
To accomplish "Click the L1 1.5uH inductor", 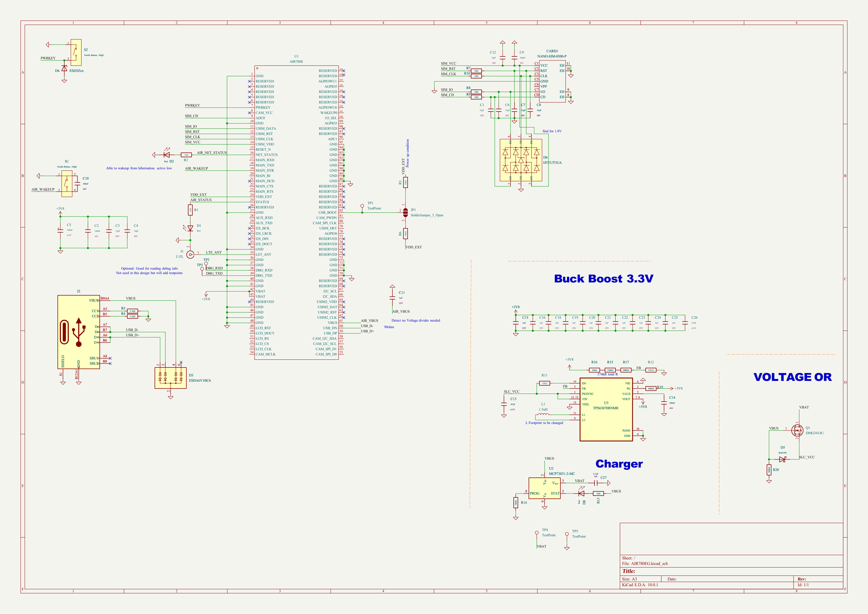I will coord(543,414).
